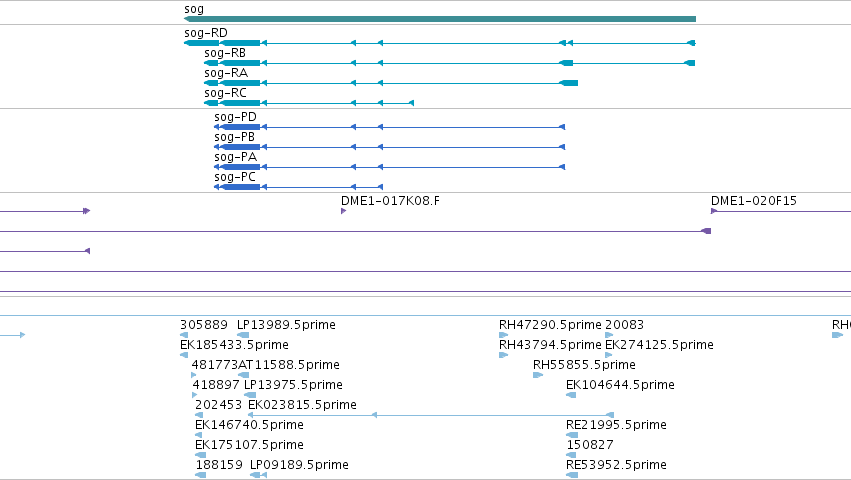This screenshot has width=851, height=480.
Task: Click the sog-RD label
Action: 206,33
